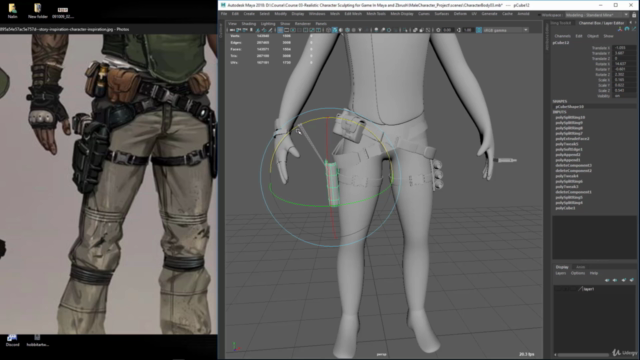Open the viewport Panels menu

click(x=321, y=24)
